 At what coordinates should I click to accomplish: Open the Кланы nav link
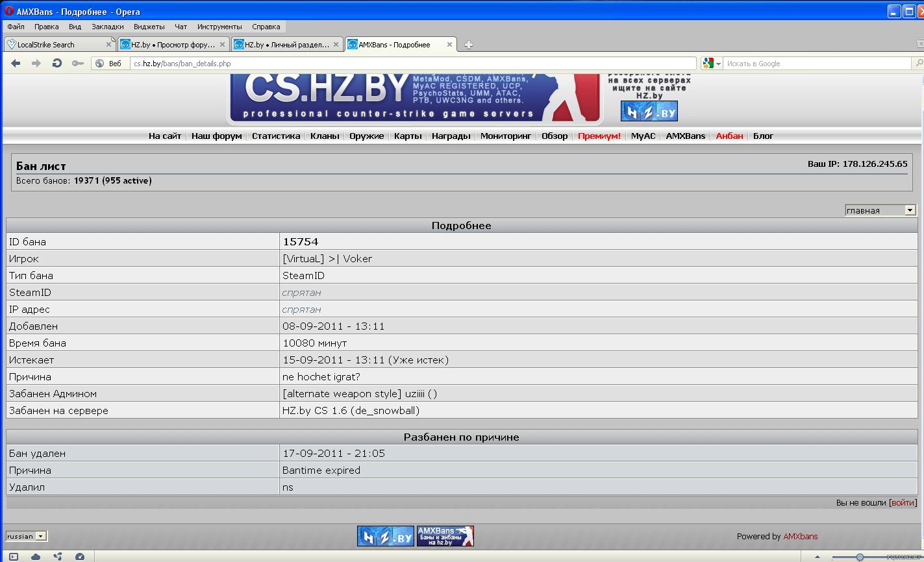[x=325, y=136]
